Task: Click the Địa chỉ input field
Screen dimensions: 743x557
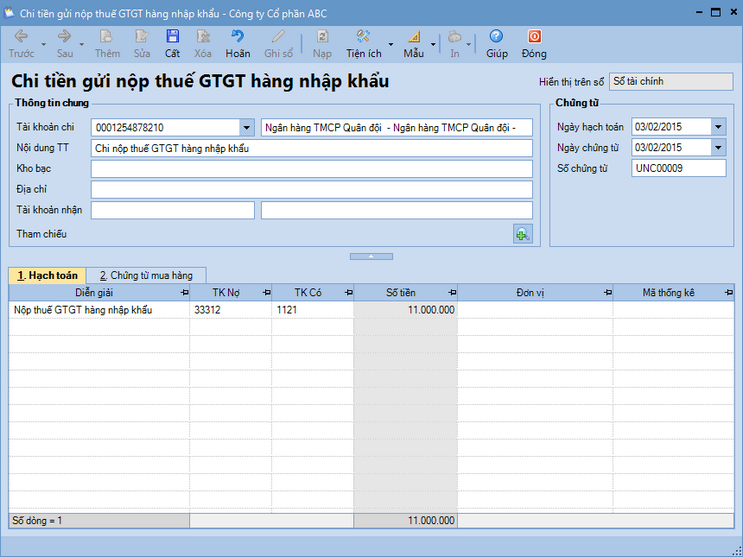Action: pyautogui.click(x=312, y=190)
